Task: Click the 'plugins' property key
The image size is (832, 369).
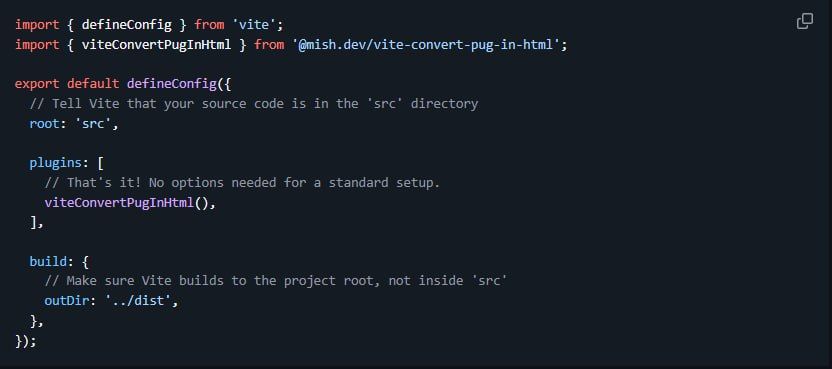Action: 56,163
